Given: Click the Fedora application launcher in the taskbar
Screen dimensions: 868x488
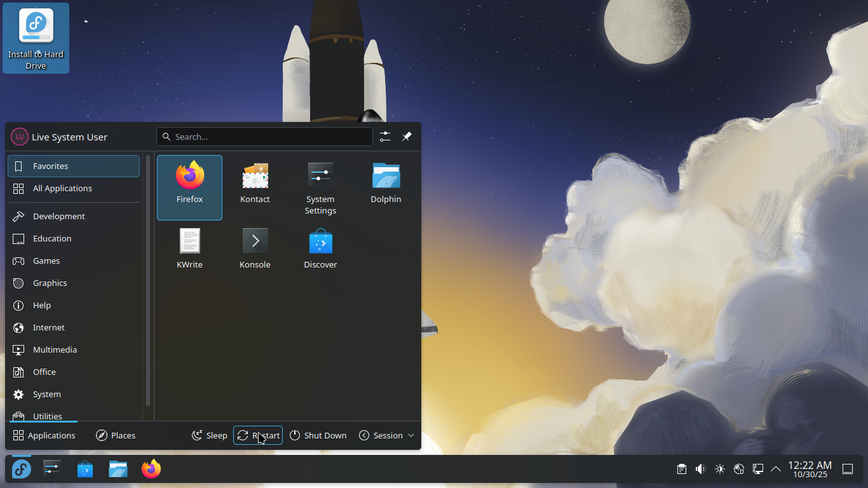Looking at the screenshot, I should [22, 470].
